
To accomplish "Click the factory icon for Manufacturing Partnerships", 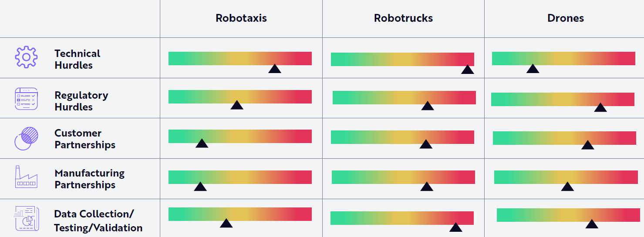I will pyautogui.click(x=26, y=177).
